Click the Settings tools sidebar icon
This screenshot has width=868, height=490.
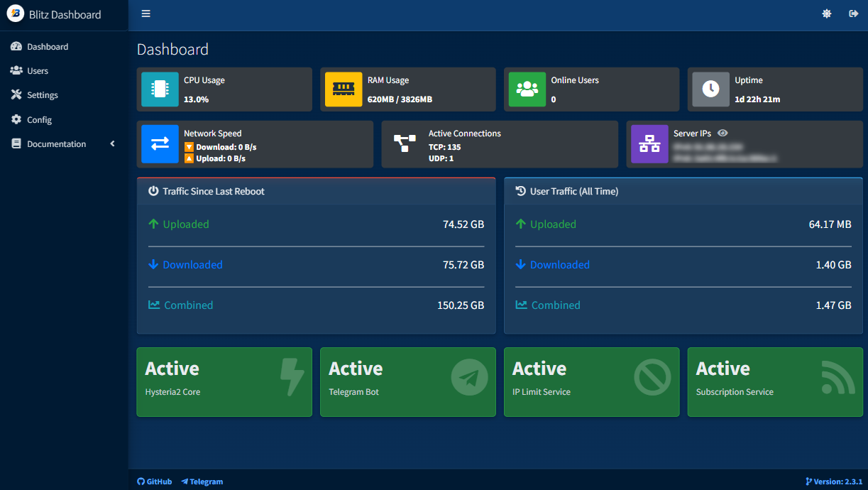tap(16, 95)
